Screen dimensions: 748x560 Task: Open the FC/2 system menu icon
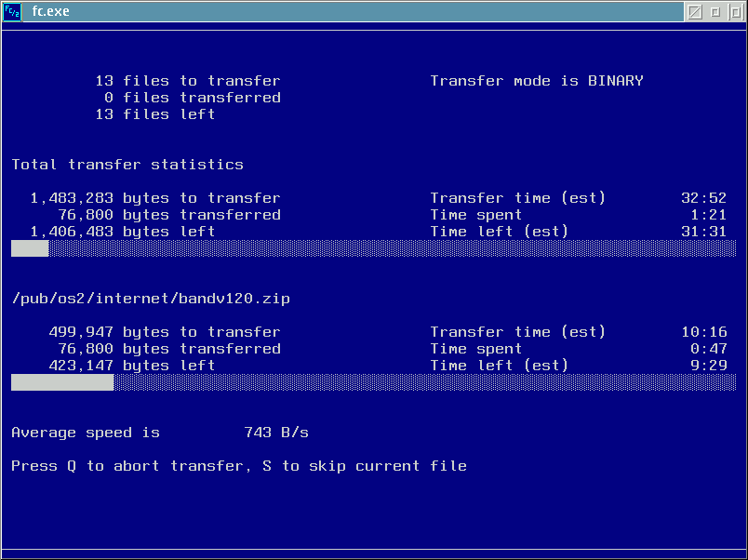point(12,11)
